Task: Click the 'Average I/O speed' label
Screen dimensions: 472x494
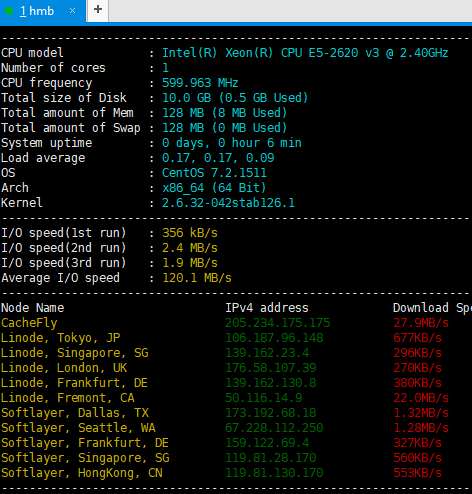Action: tap(60, 278)
